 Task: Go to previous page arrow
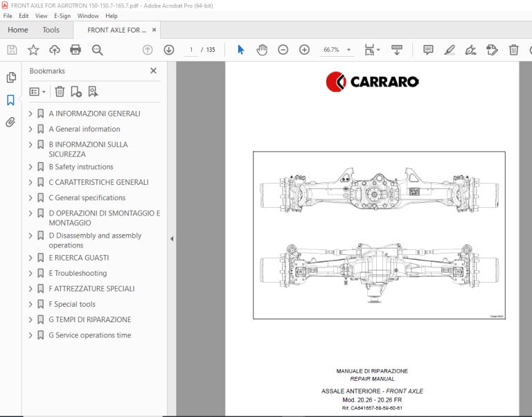(148, 50)
